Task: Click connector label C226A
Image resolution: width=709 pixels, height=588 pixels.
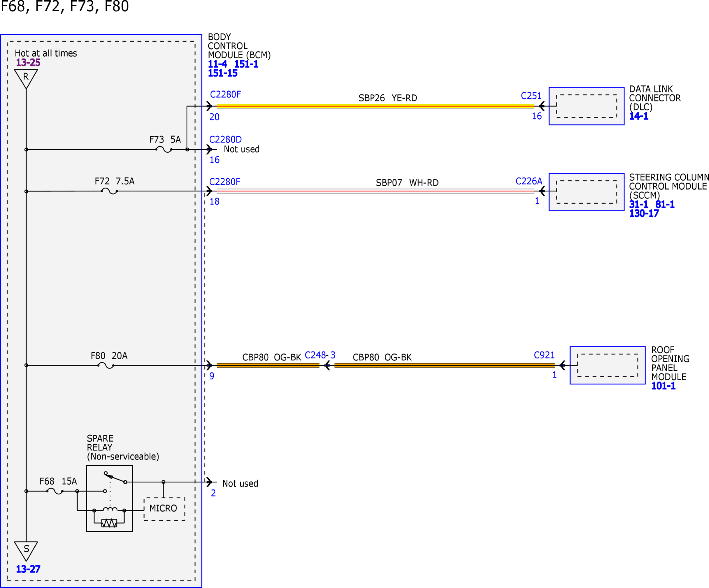Action: tap(529, 181)
